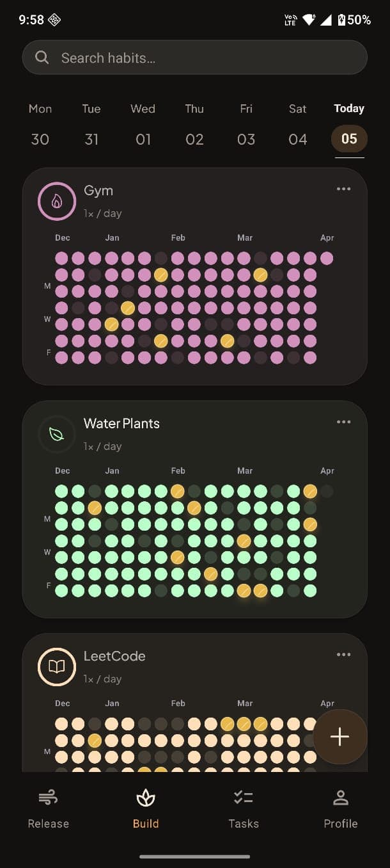Open the options menu on the LeetCode card

343,654
